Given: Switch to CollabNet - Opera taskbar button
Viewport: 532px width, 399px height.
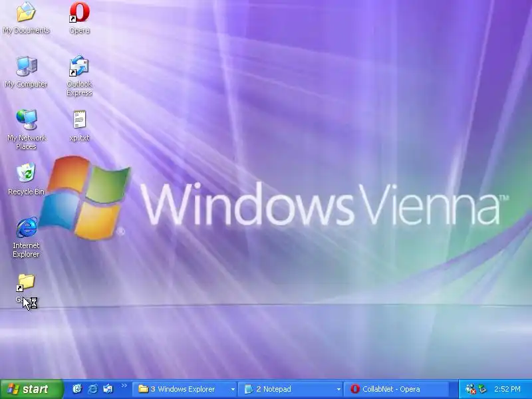Looking at the screenshot, I should [x=396, y=389].
